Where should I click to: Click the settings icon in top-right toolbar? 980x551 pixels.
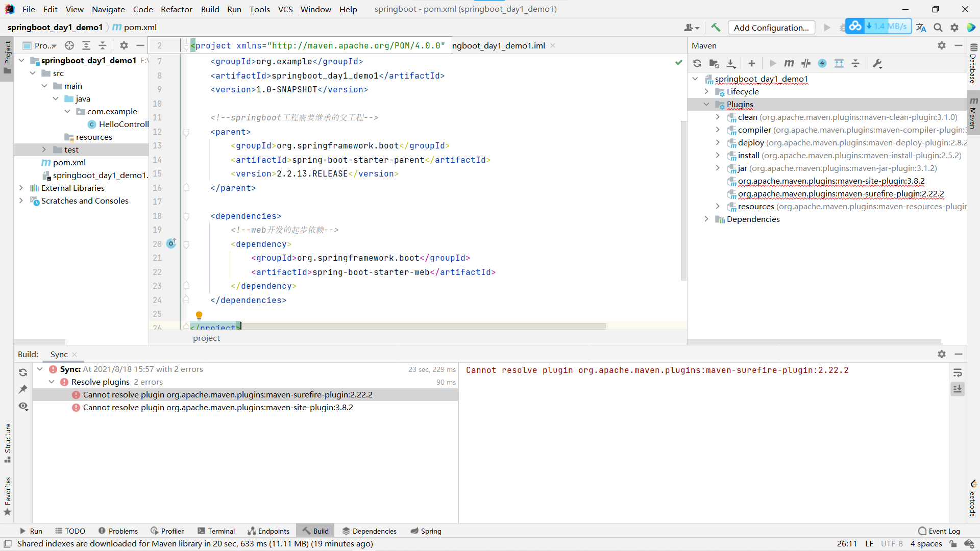click(x=954, y=27)
